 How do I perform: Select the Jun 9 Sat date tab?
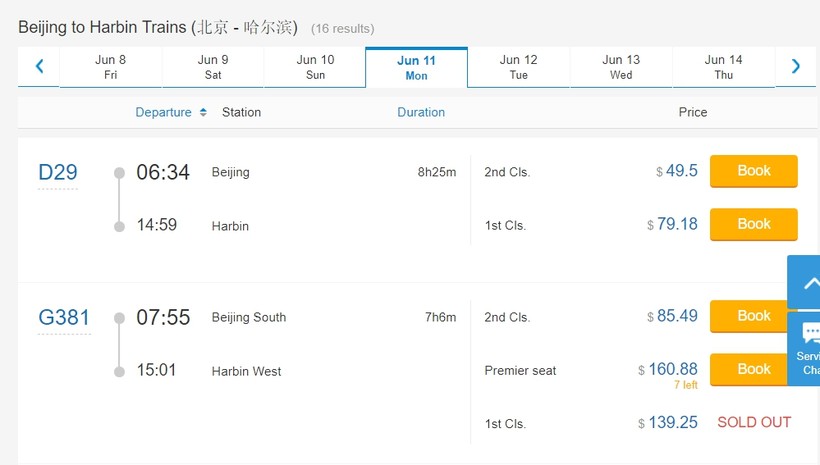tap(213, 67)
